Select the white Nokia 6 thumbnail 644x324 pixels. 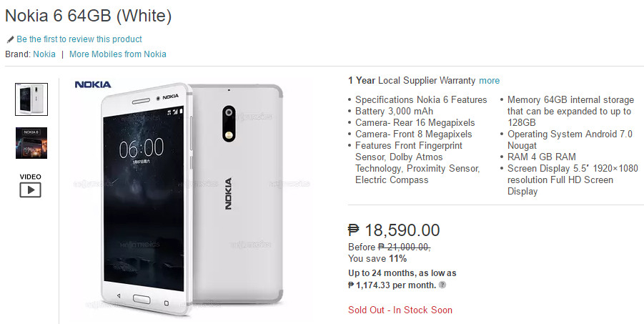30,99
